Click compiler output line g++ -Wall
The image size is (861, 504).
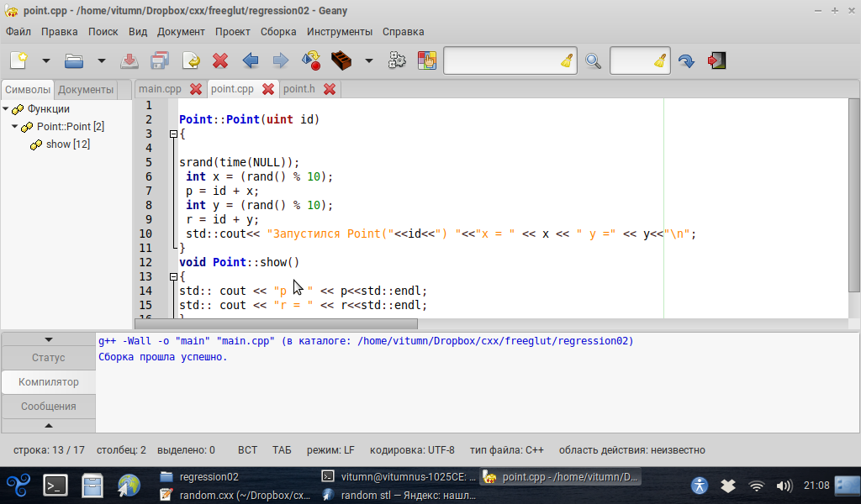pyautogui.click(x=366, y=341)
